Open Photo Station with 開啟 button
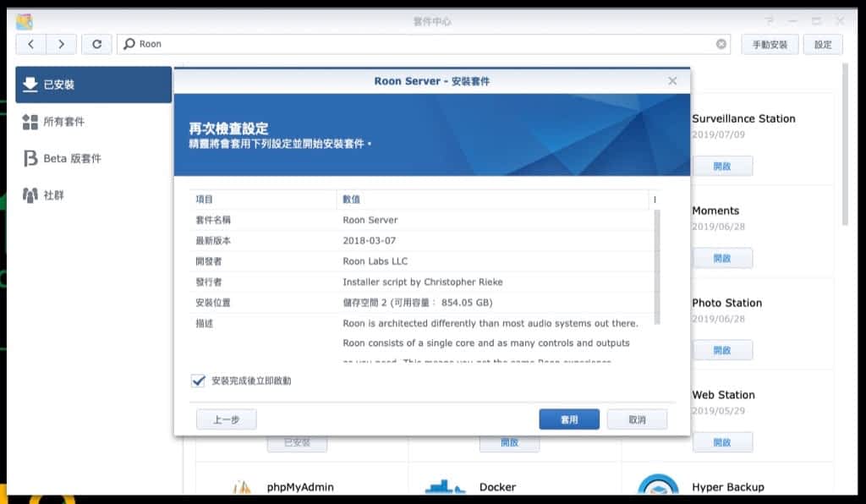The width and height of the screenshot is (866, 504). coord(722,351)
